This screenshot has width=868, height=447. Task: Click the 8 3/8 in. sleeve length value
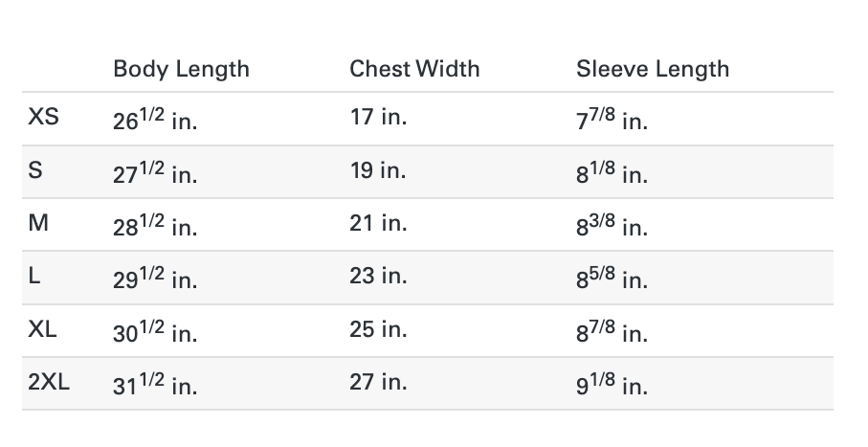coord(612,225)
